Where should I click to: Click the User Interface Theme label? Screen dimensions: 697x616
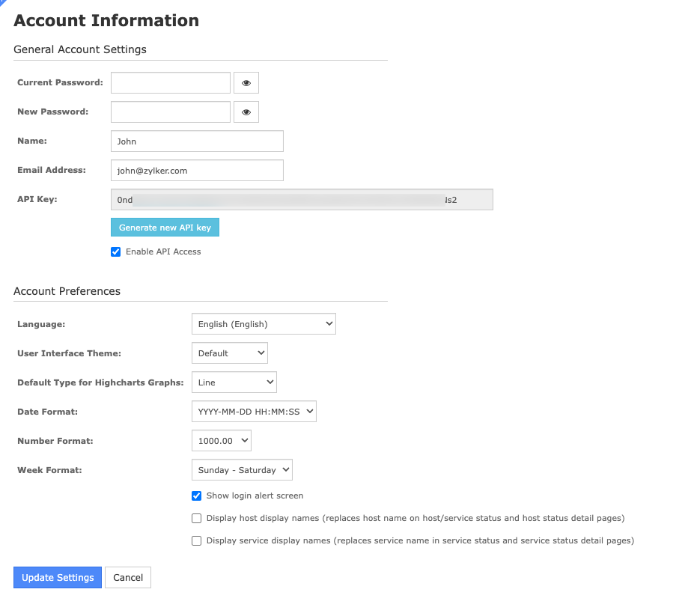click(70, 354)
